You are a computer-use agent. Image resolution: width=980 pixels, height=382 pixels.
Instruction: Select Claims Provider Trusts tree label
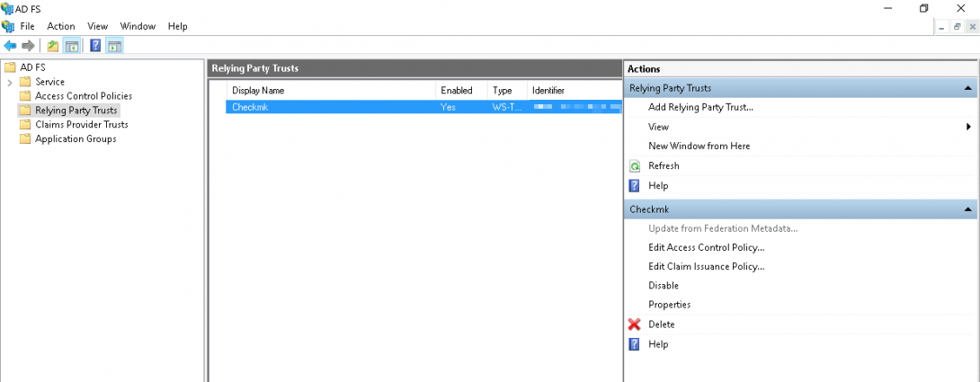point(81,124)
